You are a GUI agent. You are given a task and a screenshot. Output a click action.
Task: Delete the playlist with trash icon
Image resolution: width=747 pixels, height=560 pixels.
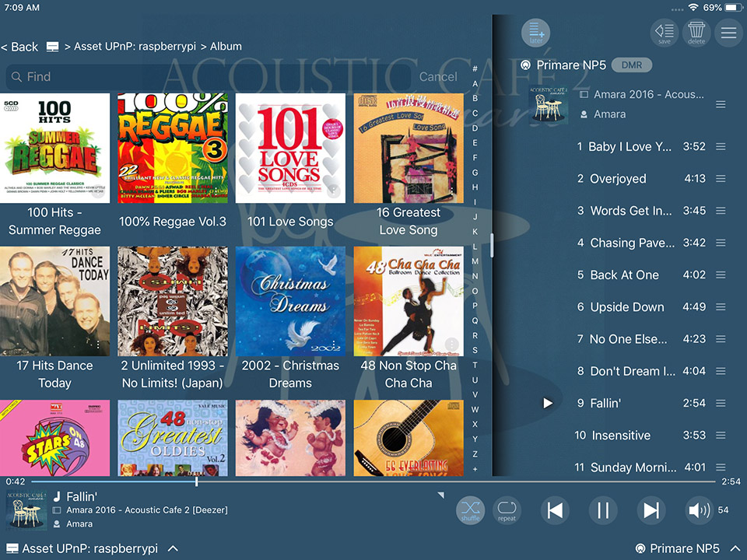click(696, 33)
